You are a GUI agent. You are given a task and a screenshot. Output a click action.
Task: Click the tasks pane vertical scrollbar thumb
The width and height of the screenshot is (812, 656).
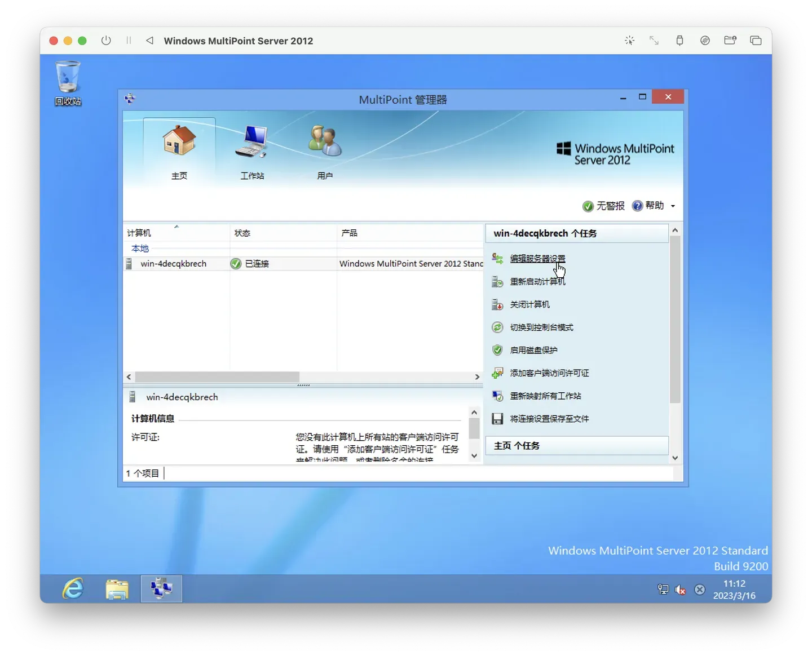[x=675, y=320]
